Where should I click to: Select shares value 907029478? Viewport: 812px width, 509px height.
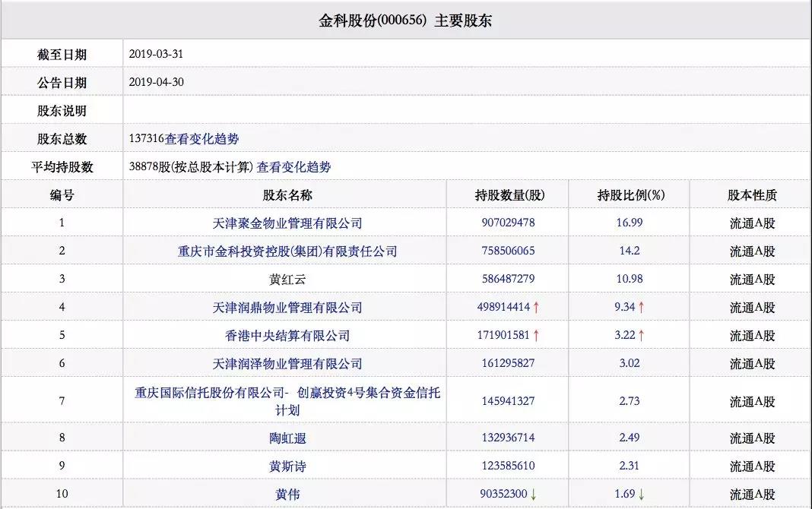508,223
